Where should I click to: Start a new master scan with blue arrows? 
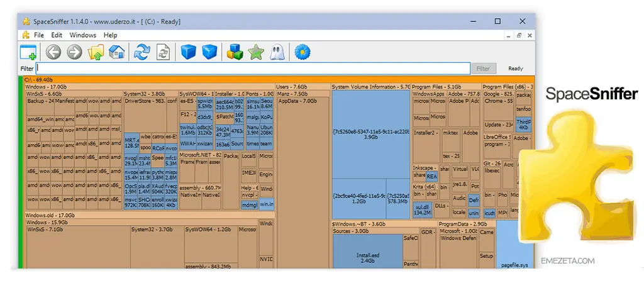click(x=142, y=52)
